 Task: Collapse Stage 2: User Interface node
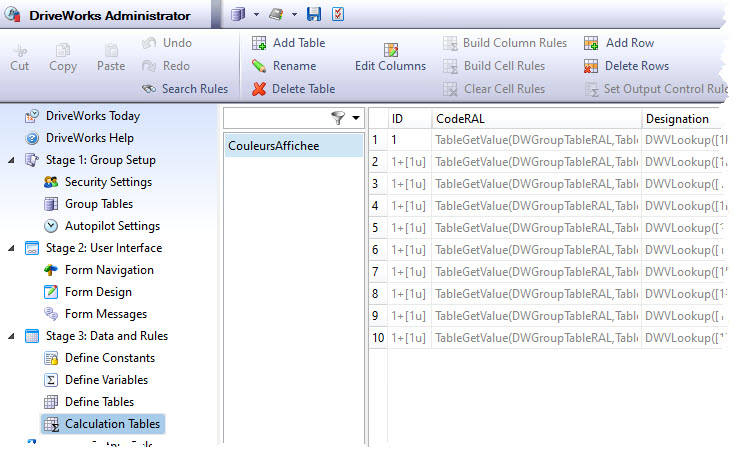[11, 248]
